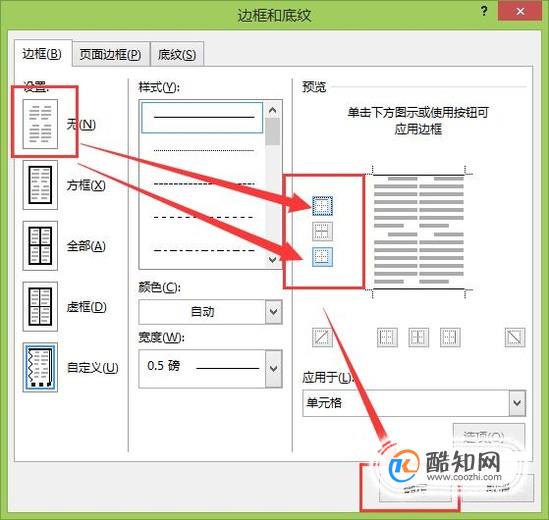Switch to the 页面边框(P) tab

tap(111, 54)
